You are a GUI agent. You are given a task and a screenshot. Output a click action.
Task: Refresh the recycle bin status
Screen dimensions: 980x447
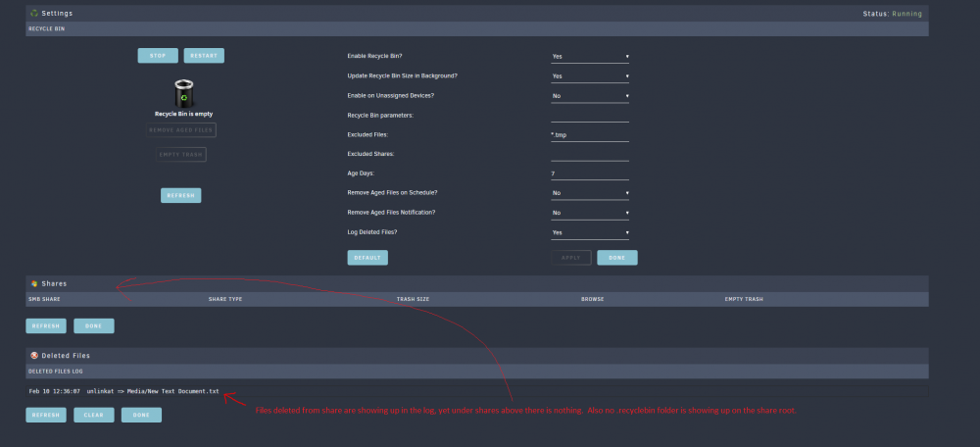pyautogui.click(x=181, y=196)
